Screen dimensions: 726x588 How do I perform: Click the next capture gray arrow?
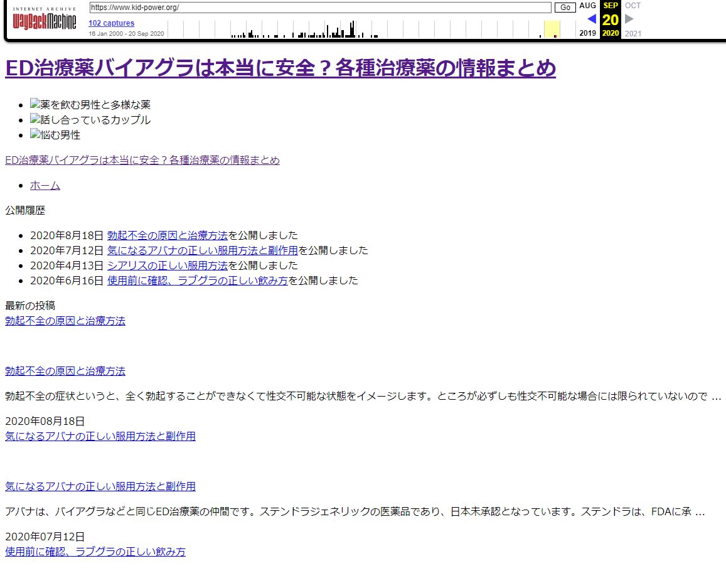629,19
